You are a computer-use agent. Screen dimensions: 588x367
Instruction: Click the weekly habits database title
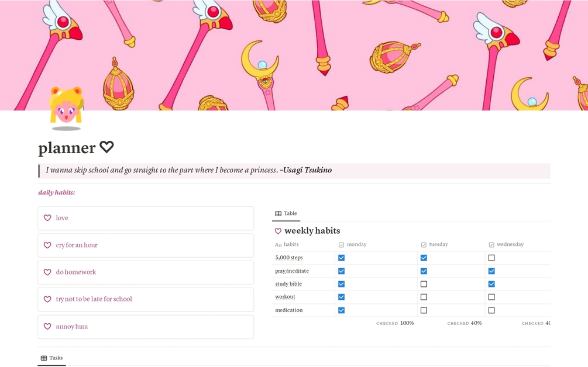pyautogui.click(x=312, y=231)
